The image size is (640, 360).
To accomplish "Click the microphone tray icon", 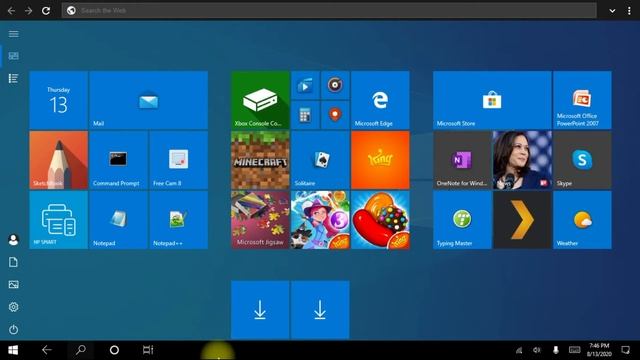I will coord(556,350).
